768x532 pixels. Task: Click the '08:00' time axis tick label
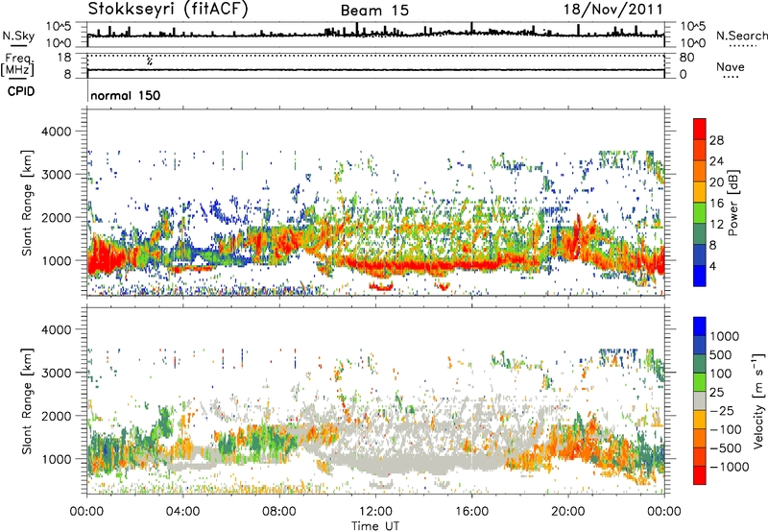pos(279,512)
